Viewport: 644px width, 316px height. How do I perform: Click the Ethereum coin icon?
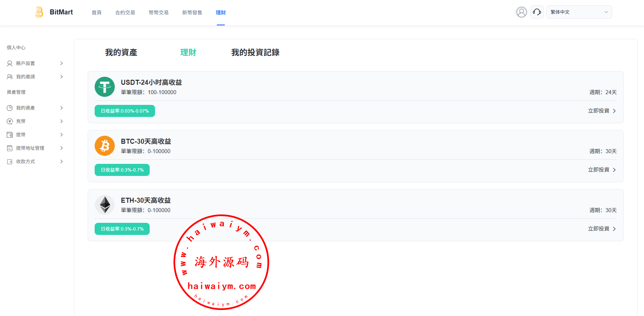point(105,205)
